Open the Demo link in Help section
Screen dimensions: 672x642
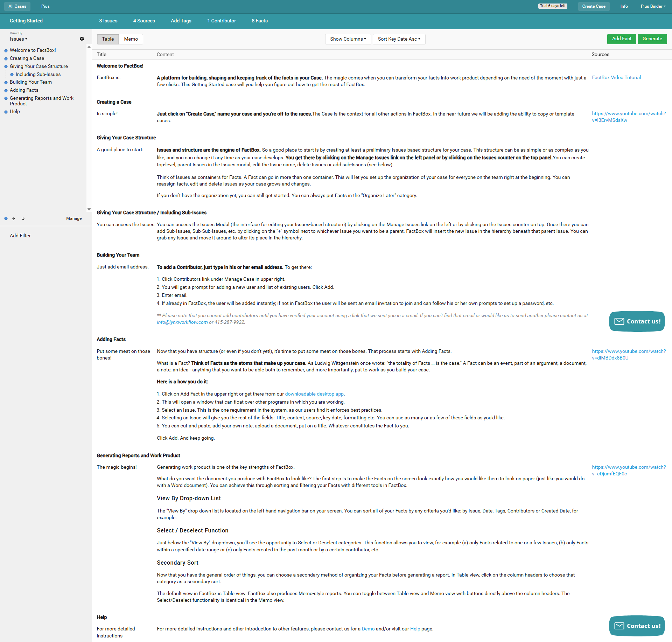pyautogui.click(x=368, y=629)
